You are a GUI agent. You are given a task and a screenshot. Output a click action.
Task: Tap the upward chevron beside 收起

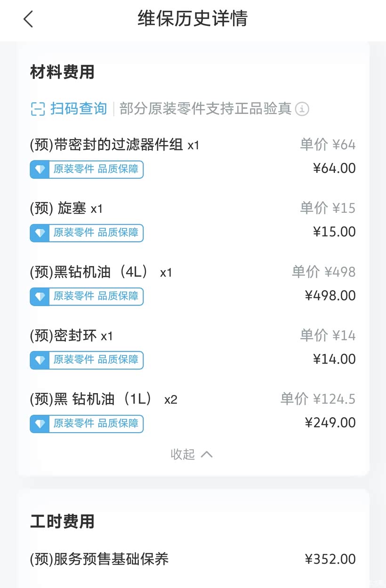coord(207,454)
